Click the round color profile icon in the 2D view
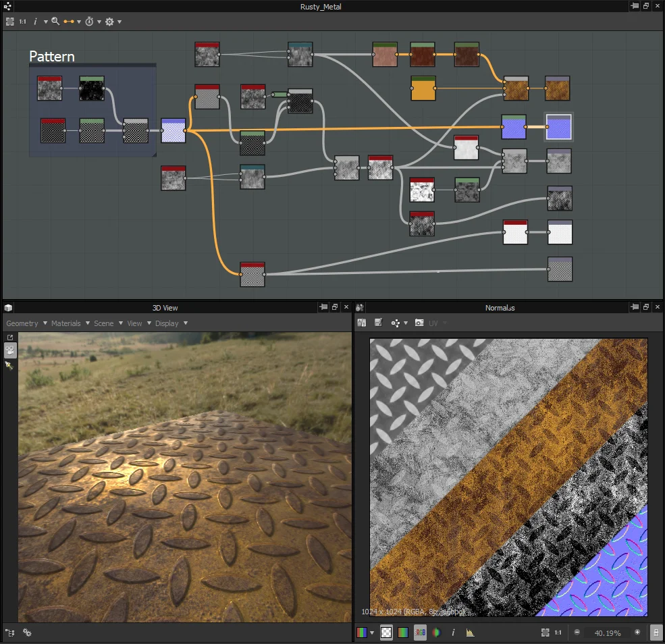 (436, 633)
